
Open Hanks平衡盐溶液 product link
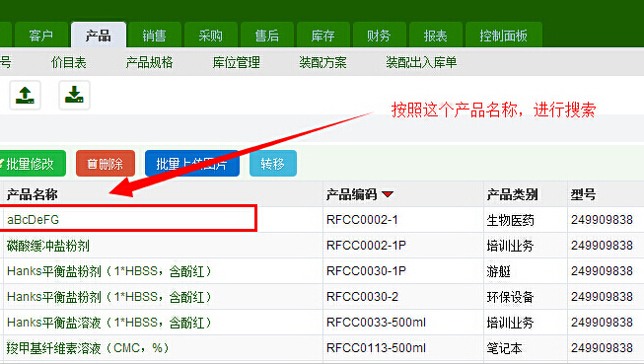108,323
